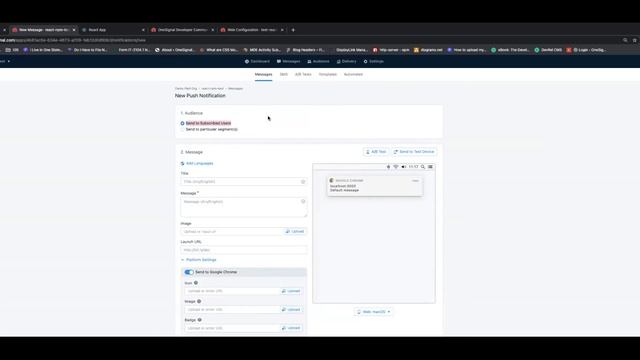This screenshot has width=640, height=360.
Task: Click Chrome icon in notification preview
Action: [331, 180]
